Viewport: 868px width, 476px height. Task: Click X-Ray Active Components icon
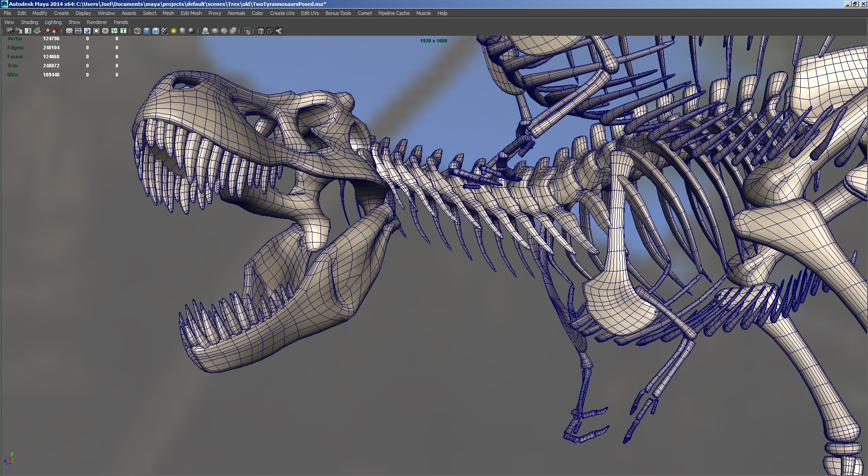tap(270, 31)
